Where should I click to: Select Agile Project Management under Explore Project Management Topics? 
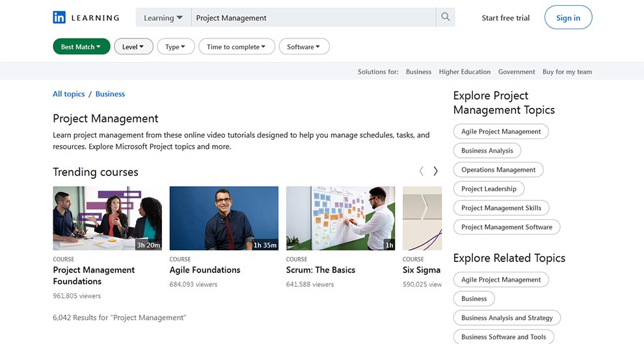[x=501, y=131]
